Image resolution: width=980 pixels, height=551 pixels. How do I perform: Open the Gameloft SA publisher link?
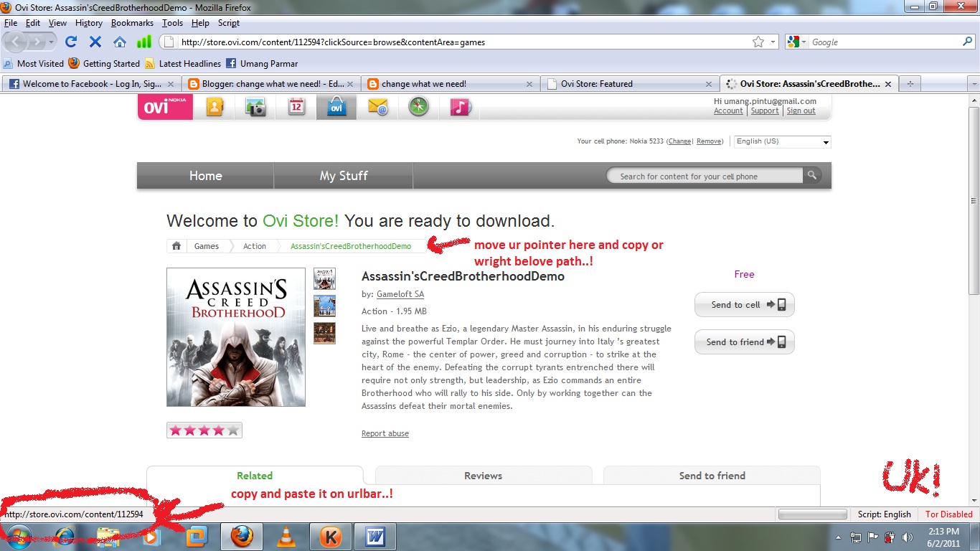point(400,294)
